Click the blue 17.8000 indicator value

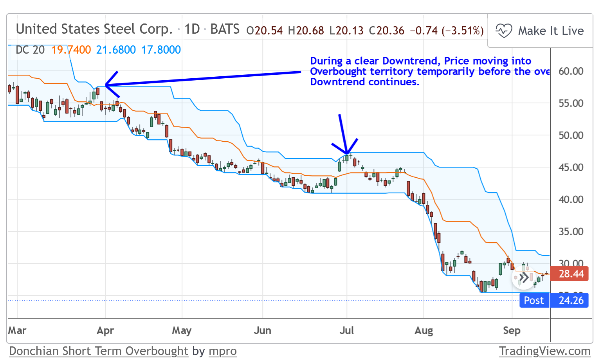click(x=161, y=50)
